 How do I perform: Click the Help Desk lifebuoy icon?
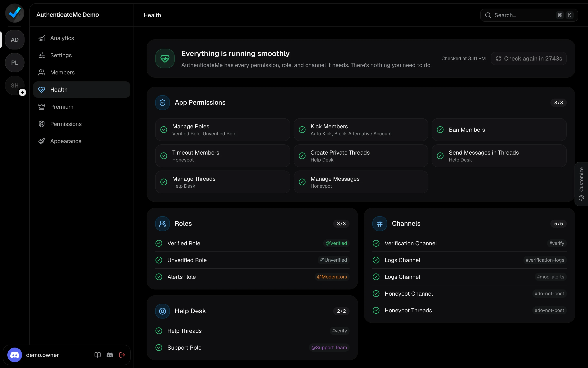pos(162,311)
